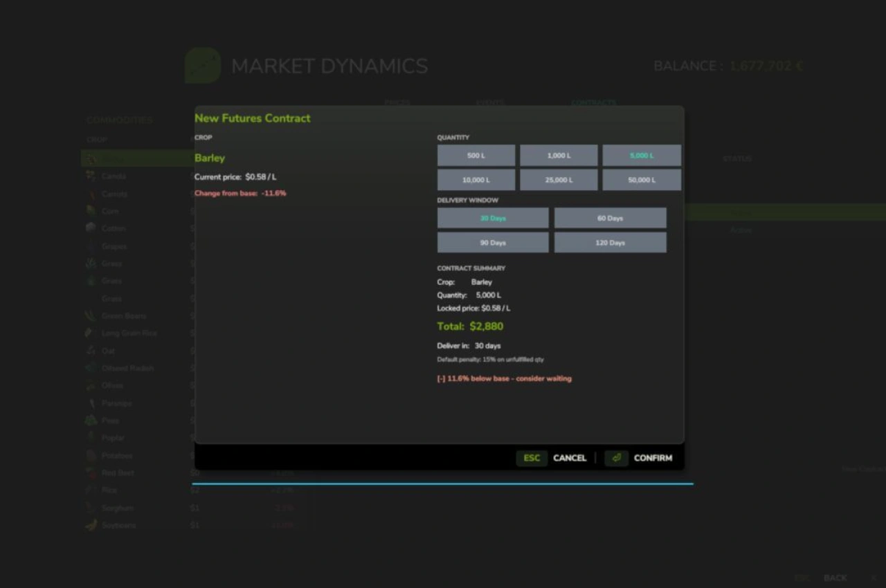The image size is (886, 588).
Task: Pick the 5,000 L quantity option
Action: click(x=642, y=156)
